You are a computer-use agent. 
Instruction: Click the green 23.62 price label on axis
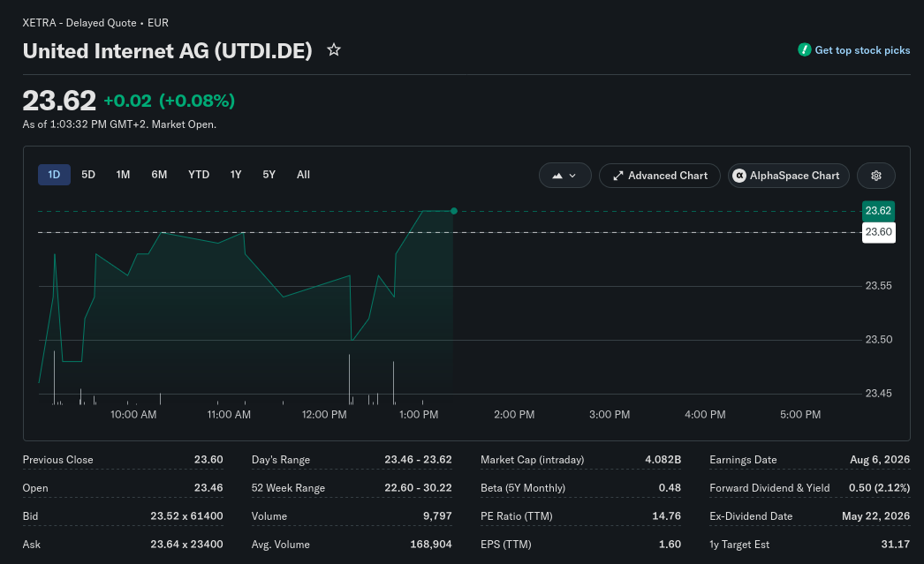(878, 211)
